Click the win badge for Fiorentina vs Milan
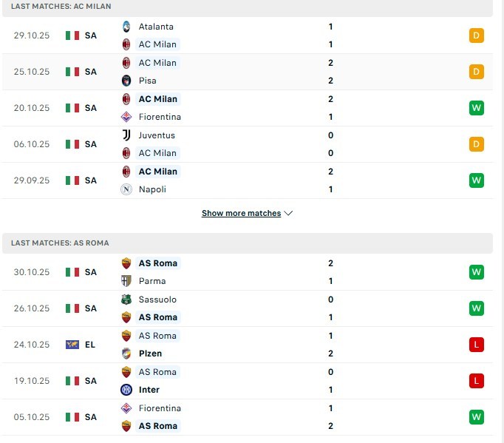The width and height of the screenshot is (504, 443). click(x=477, y=108)
